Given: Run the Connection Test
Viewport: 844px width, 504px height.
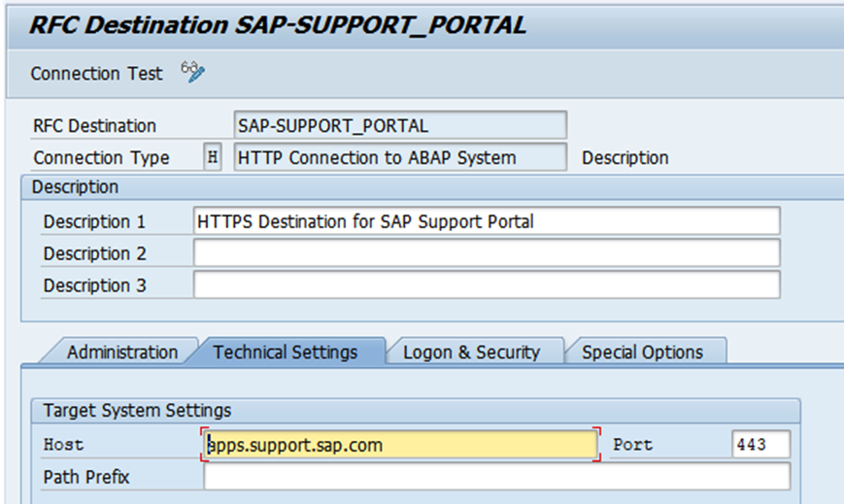Looking at the screenshot, I should click(97, 74).
